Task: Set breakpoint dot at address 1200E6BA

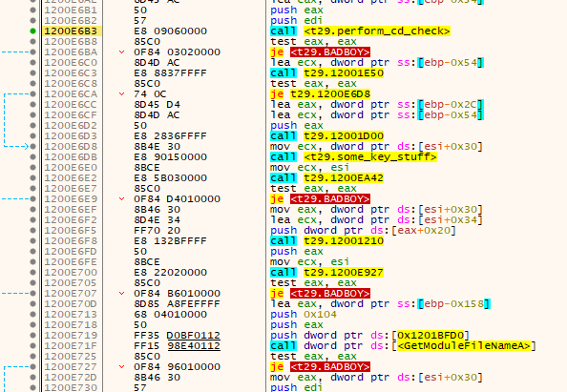Action: click(32, 52)
